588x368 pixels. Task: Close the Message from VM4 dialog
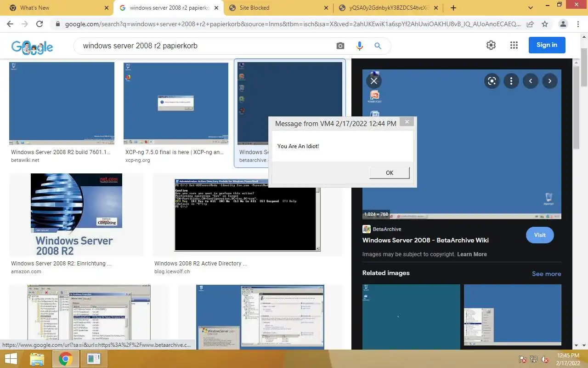(406, 121)
